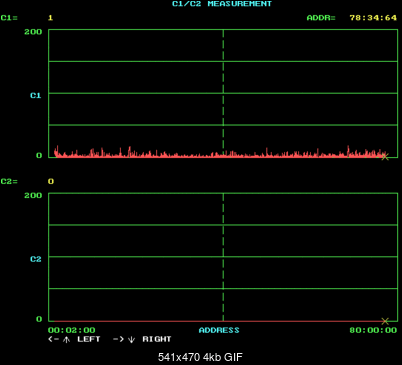
Task: Click the down arrow symbol beside RIGHT
Action: point(132,340)
